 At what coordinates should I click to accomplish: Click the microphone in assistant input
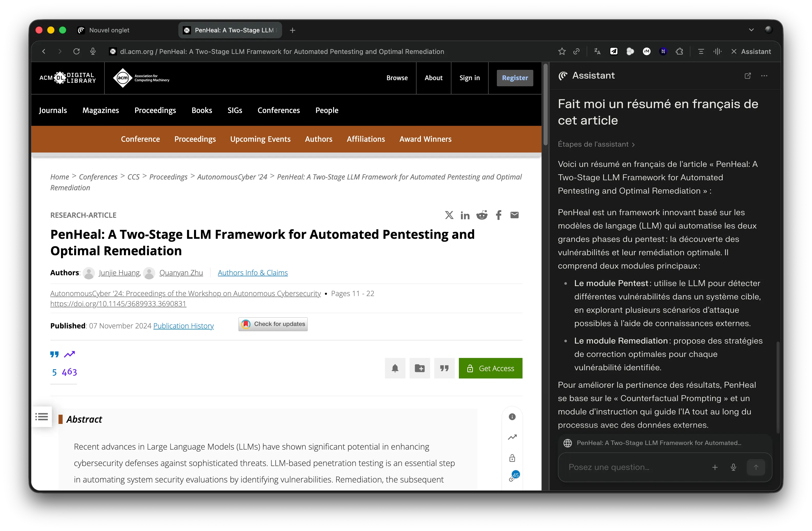(x=733, y=467)
